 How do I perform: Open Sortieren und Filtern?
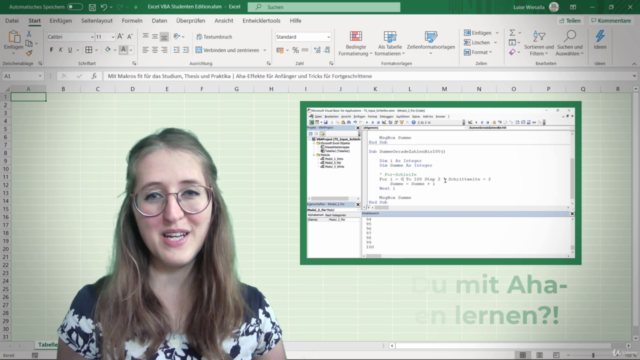click(x=539, y=43)
